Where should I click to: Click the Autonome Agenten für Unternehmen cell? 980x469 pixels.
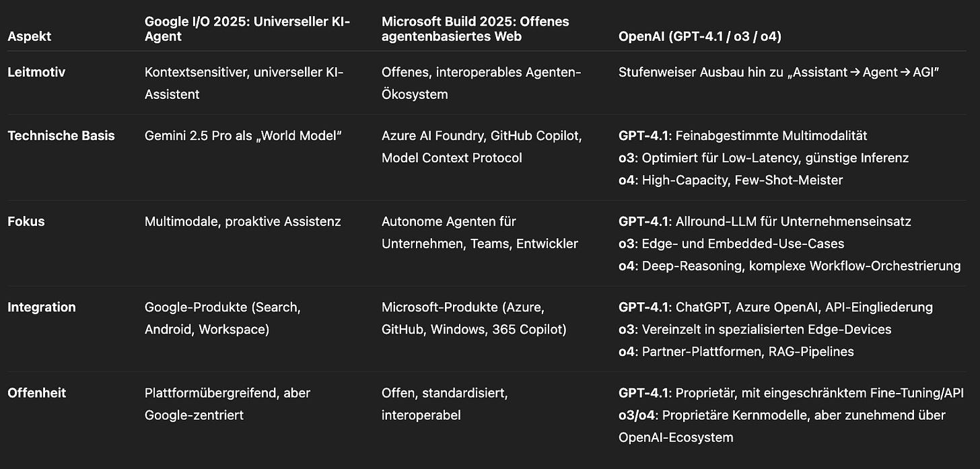coord(480,232)
